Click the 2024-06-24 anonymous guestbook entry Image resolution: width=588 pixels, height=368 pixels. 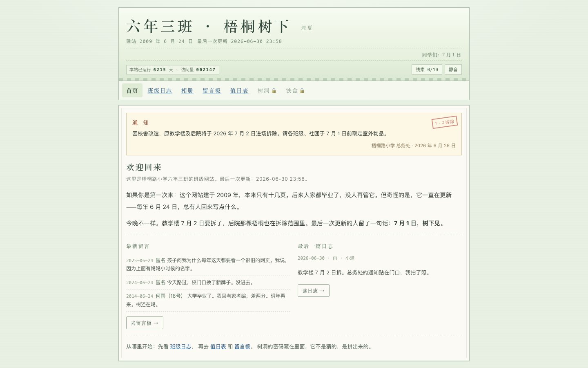pyautogui.click(x=208, y=283)
